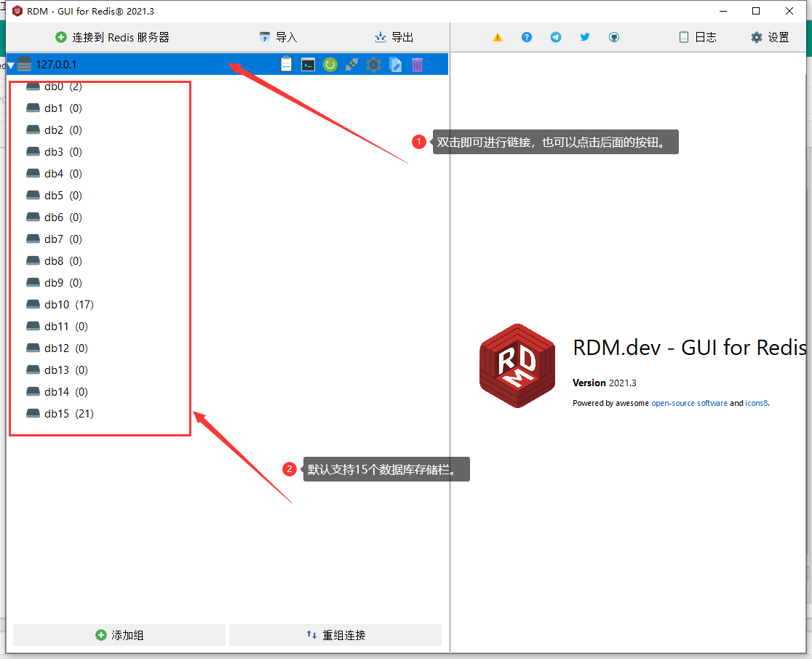The width and height of the screenshot is (812, 659).
Task: Open the console terminal icon
Action: (x=309, y=65)
